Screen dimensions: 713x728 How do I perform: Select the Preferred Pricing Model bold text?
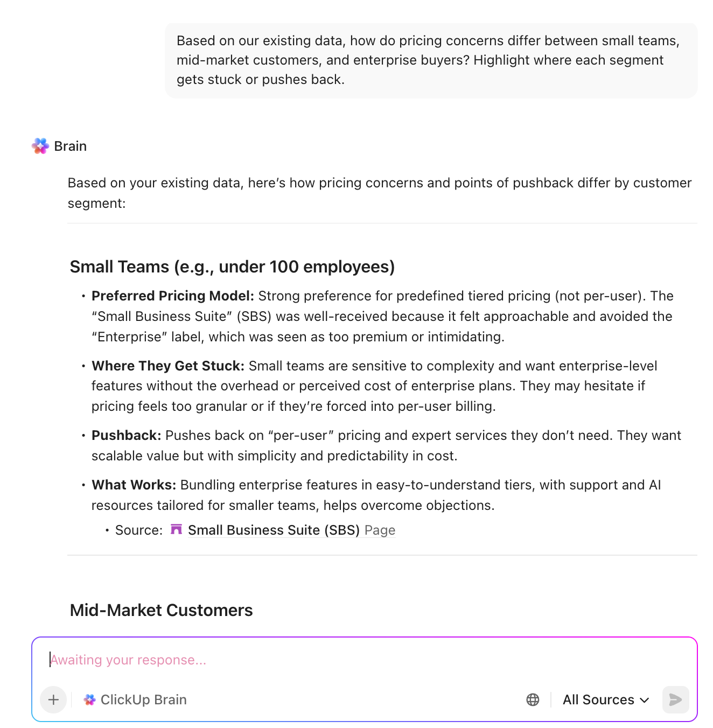[x=172, y=296]
